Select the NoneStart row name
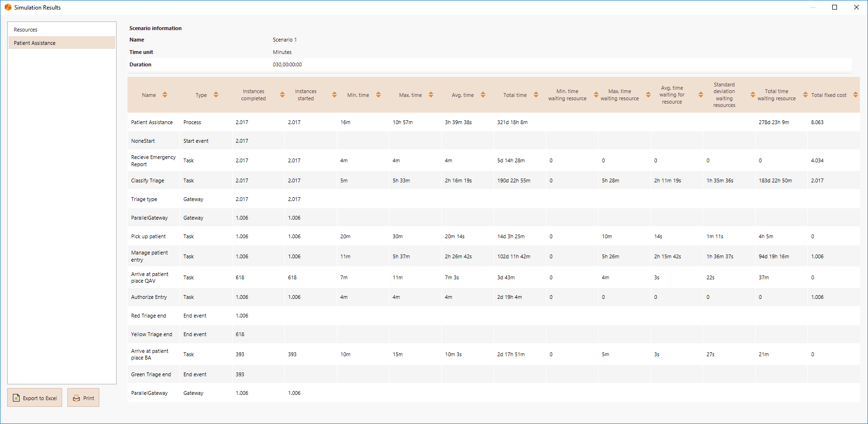 (143, 141)
